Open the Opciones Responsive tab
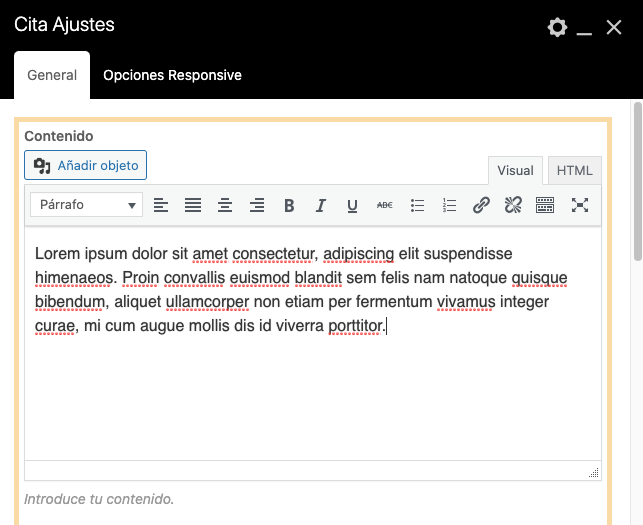This screenshot has width=643, height=525. pos(172,76)
